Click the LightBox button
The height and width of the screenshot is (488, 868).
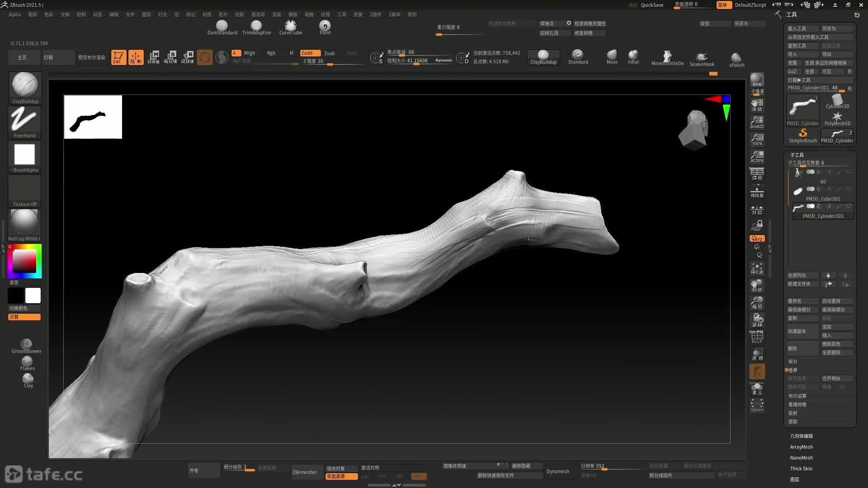58,57
